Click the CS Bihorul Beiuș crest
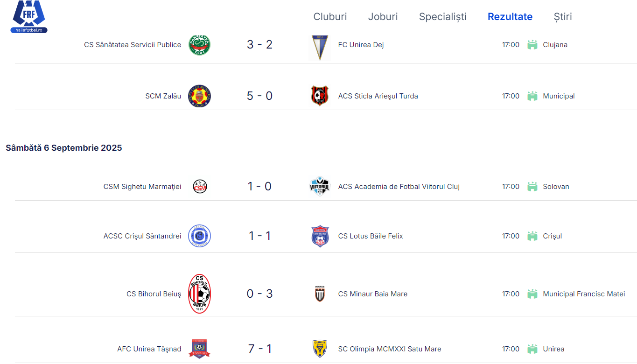 pos(199,294)
